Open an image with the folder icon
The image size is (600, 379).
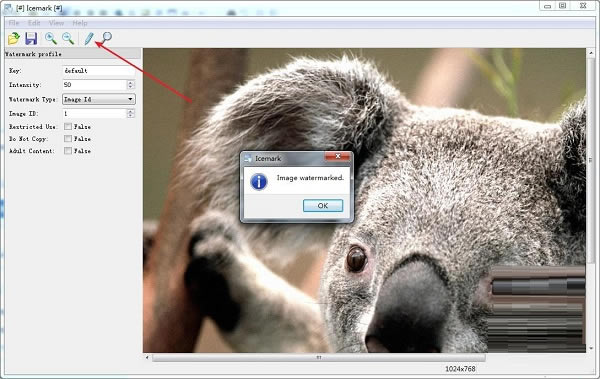[x=14, y=38]
